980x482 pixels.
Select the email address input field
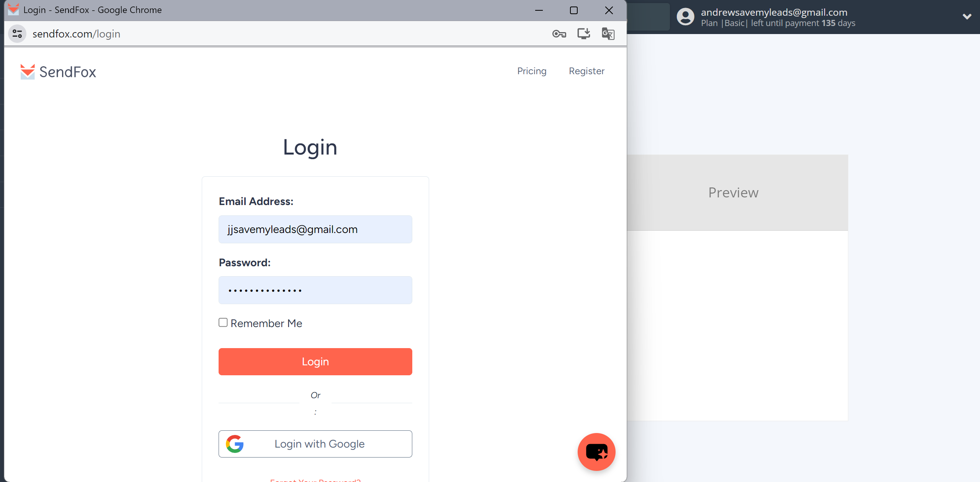click(x=315, y=229)
